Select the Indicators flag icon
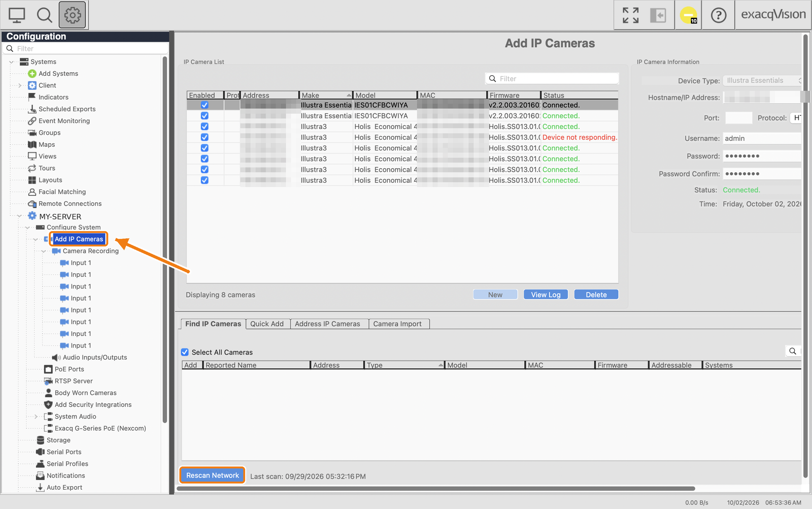 pos(32,97)
